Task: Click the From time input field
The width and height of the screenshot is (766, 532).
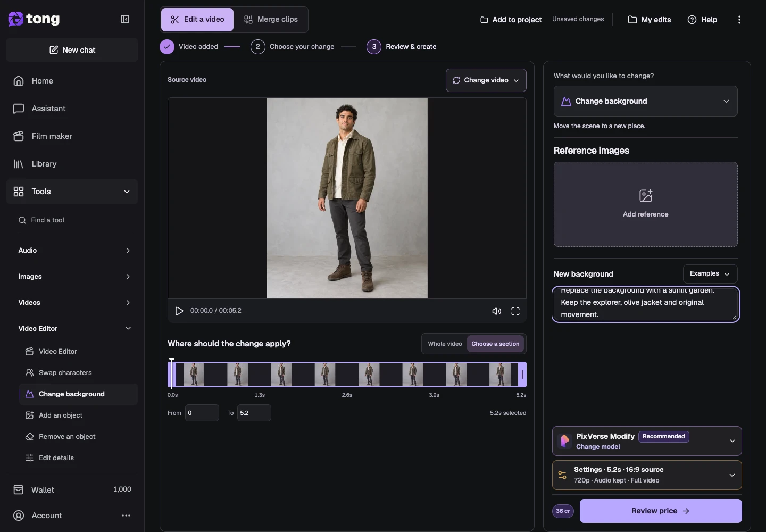Action: tap(202, 413)
